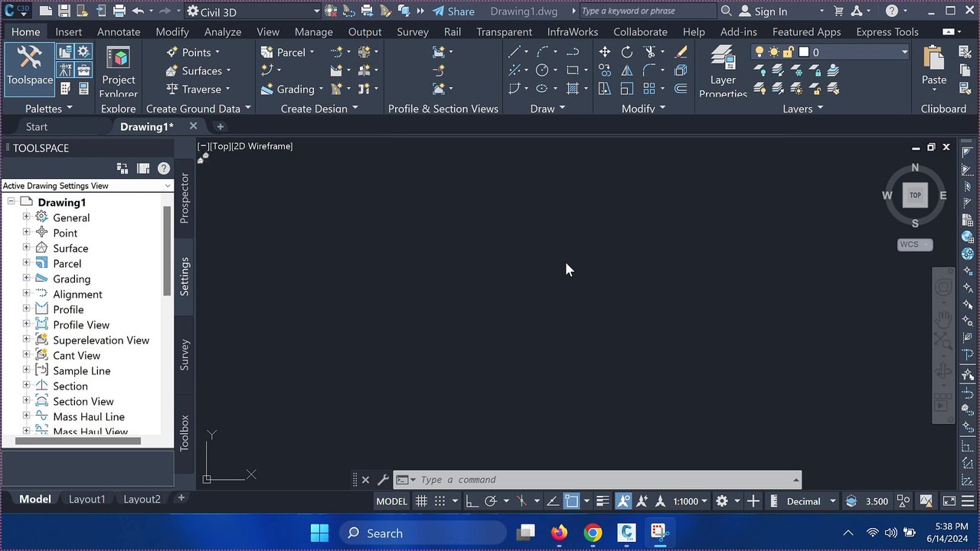Toggle drawing grid display in status bar

click(x=421, y=501)
